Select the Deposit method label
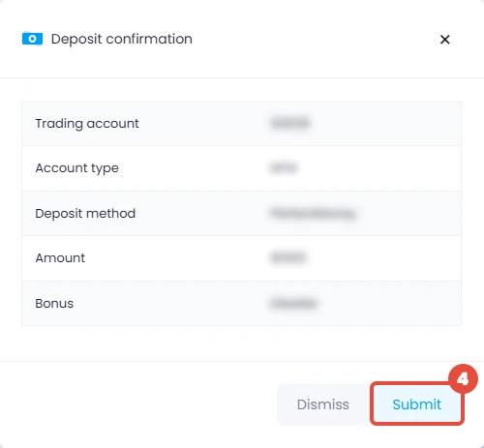This screenshot has height=448, width=484. point(85,213)
